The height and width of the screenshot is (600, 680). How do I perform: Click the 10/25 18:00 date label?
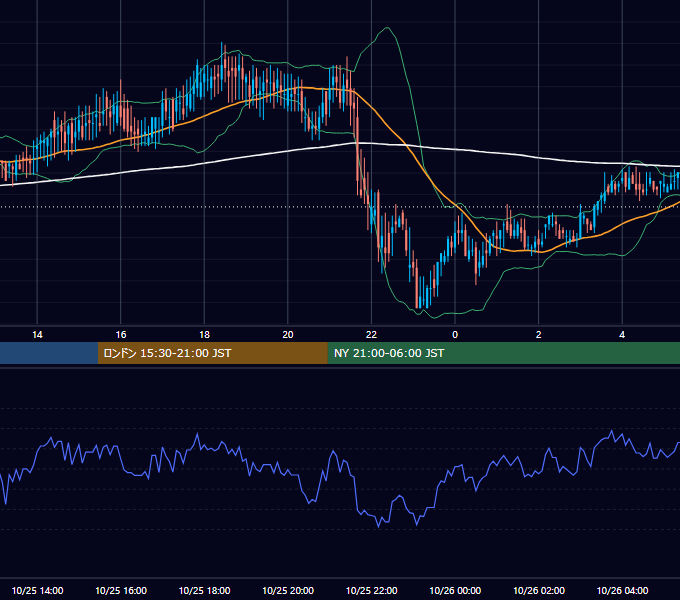point(204,590)
